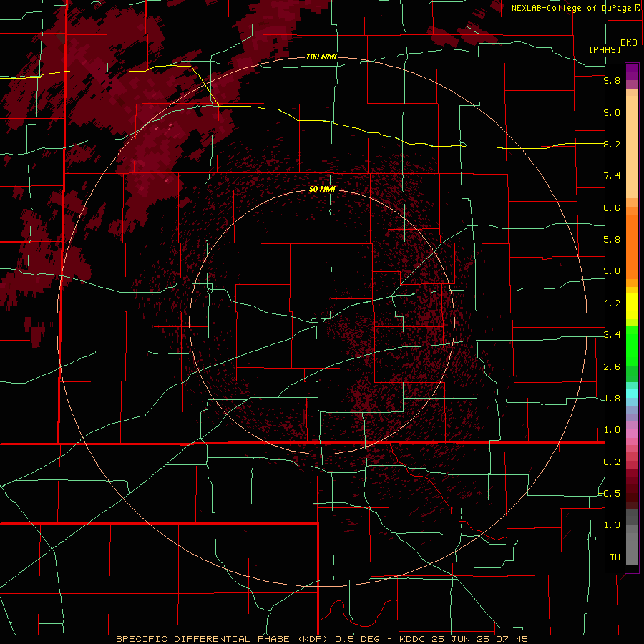Click the 1.8 value on the color scale
Screen dimensions: 644x644
coord(612,399)
